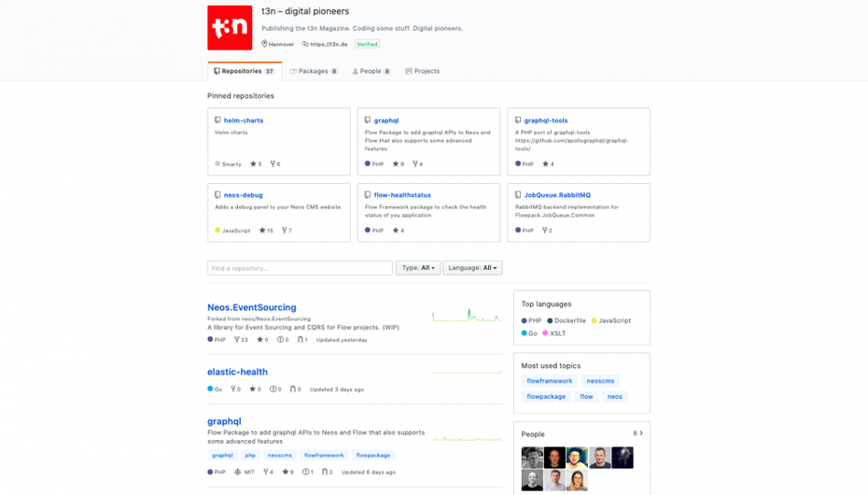Open the Neos.EventSourcing repository

[x=252, y=307]
